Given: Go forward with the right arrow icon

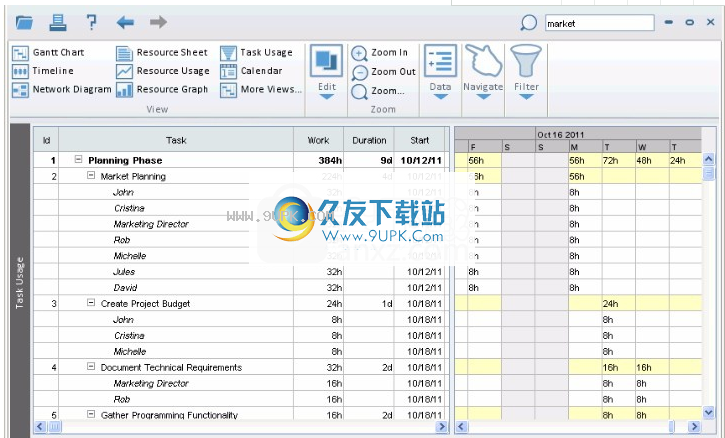Looking at the screenshot, I should [158, 22].
